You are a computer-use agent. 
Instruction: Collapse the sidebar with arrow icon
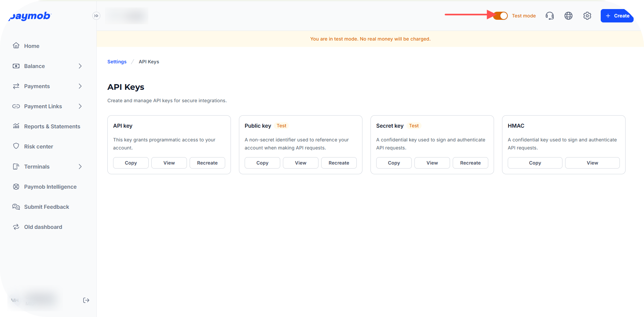(x=96, y=16)
